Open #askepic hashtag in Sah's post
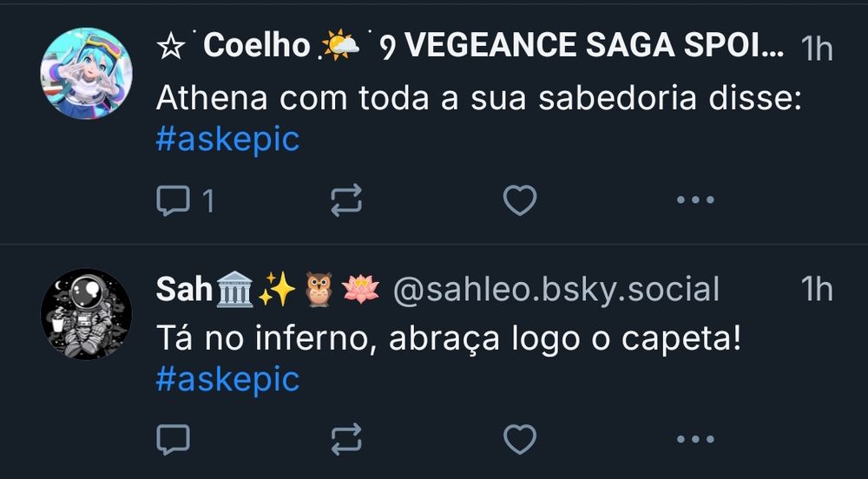Viewport: 868px width, 479px height. point(227,379)
